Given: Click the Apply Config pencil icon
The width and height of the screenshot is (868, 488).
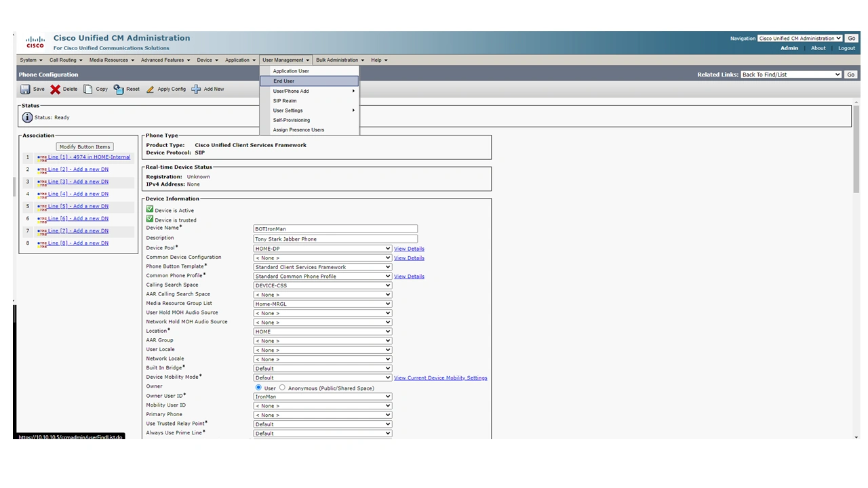Looking at the screenshot, I should tap(151, 89).
